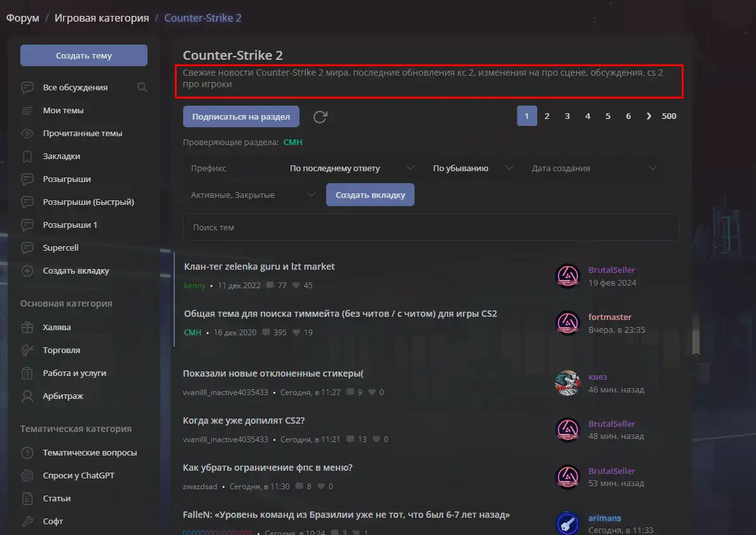Viewport: 756px width, 535px height.
Task: Expand the По убыванию order dropdown
Action: coord(472,169)
